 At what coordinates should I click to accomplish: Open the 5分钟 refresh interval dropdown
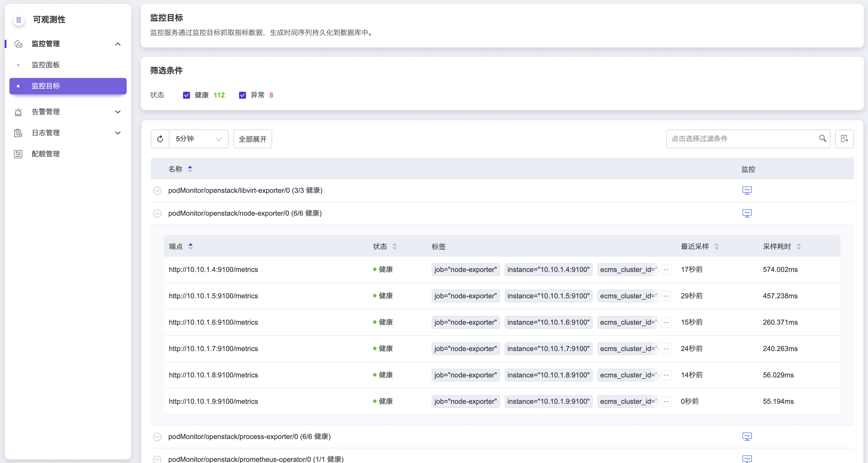pyautogui.click(x=199, y=139)
